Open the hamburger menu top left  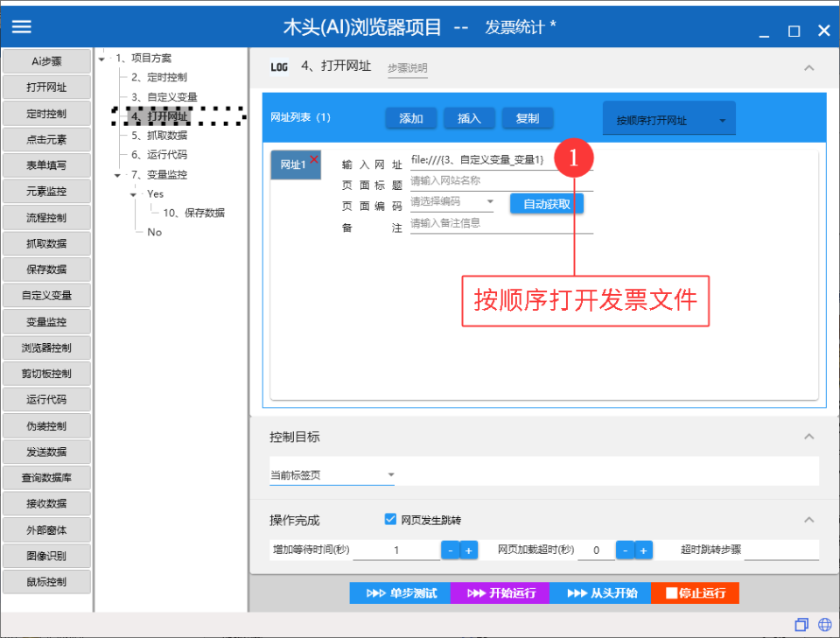point(21,25)
